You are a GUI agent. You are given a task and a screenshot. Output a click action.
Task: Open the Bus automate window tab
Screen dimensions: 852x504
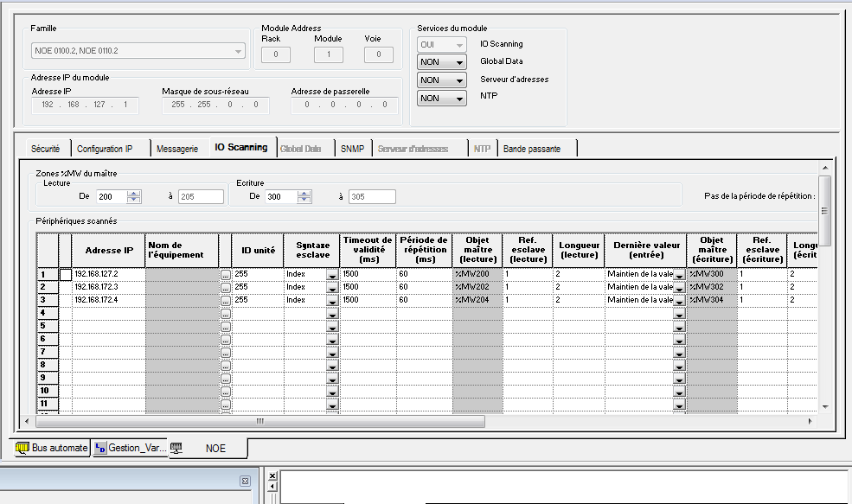point(52,448)
